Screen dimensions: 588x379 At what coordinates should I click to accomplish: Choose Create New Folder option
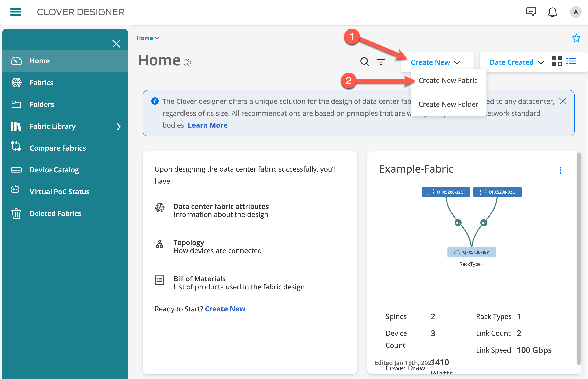point(448,104)
